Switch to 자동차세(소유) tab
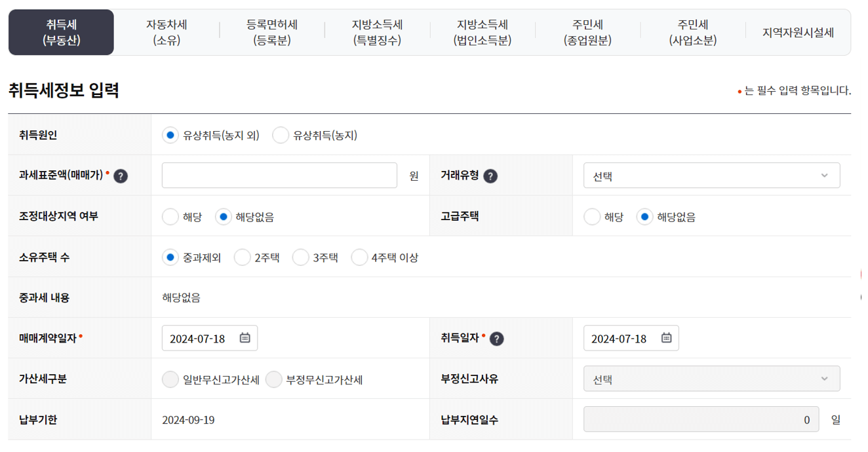Image resolution: width=868 pixels, height=452 pixels. pos(165,31)
